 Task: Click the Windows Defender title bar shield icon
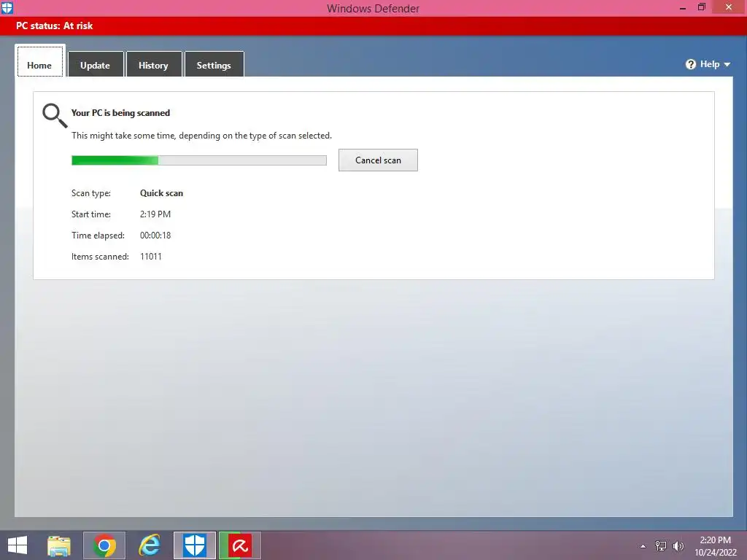coord(7,7)
